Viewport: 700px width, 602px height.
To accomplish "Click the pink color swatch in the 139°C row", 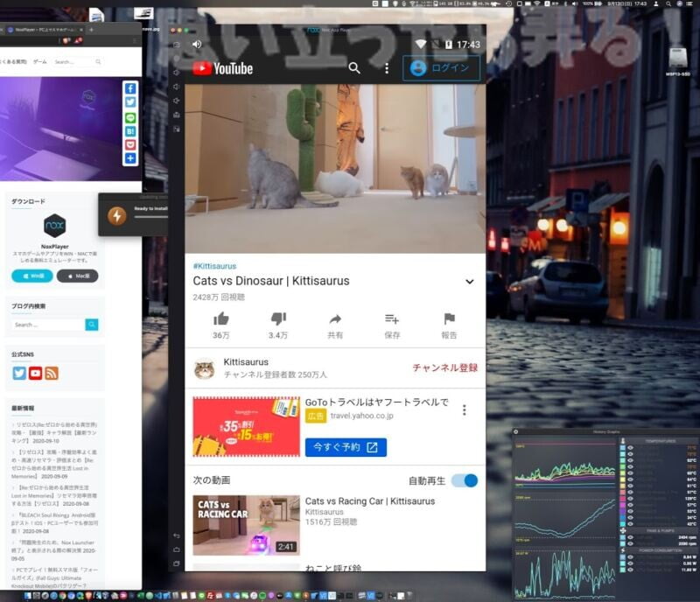I will (x=623, y=498).
